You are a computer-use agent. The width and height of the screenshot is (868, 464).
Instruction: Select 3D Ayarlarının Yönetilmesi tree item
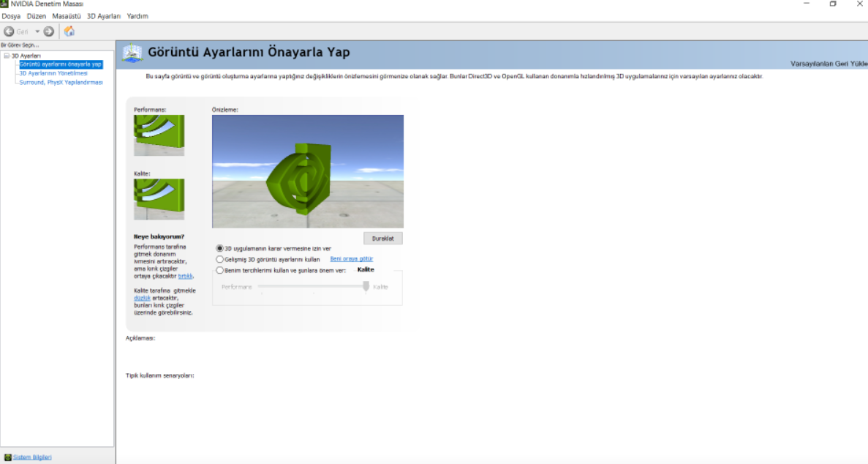pyautogui.click(x=53, y=73)
